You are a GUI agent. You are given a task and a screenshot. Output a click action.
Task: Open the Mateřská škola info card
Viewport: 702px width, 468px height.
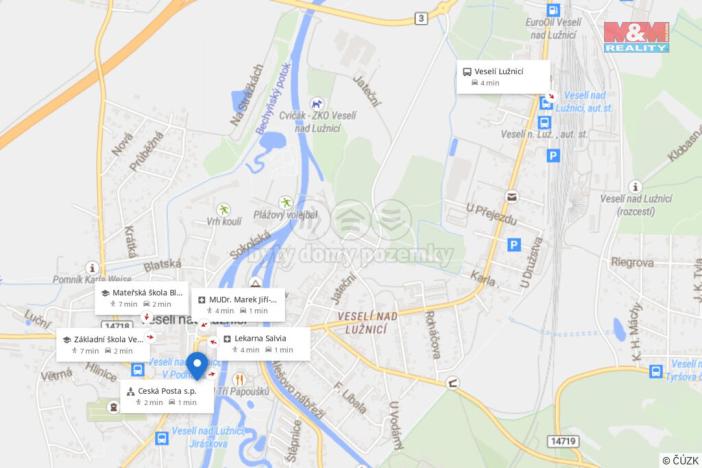pos(141,298)
